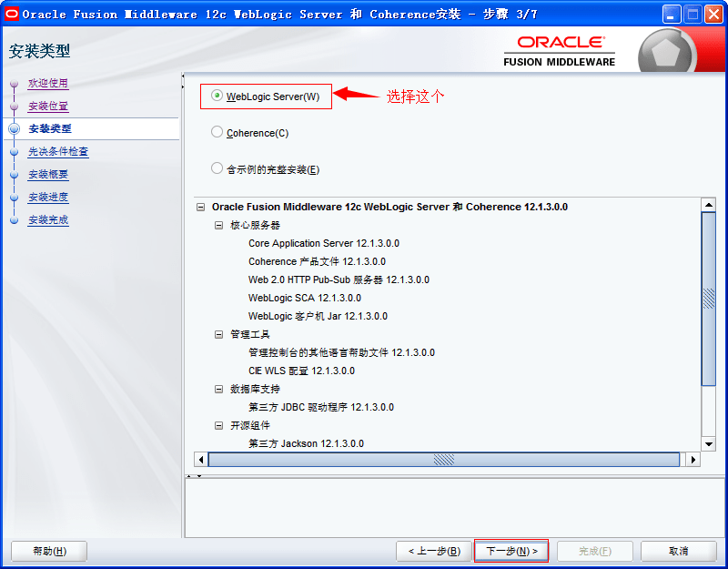Click the horizontal scrollbar thumb
Image resolution: width=728 pixels, height=569 pixels.
pyautogui.click(x=444, y=460)
